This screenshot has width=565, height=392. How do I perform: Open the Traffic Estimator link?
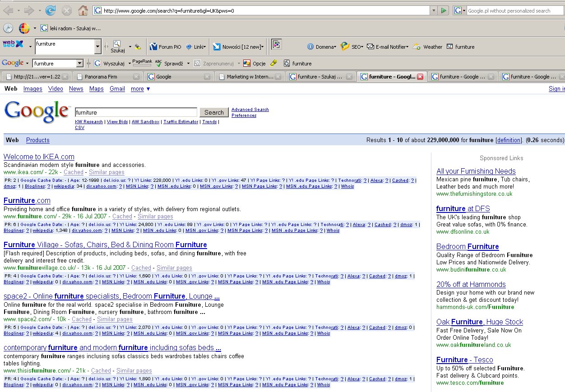pos(181,122)
